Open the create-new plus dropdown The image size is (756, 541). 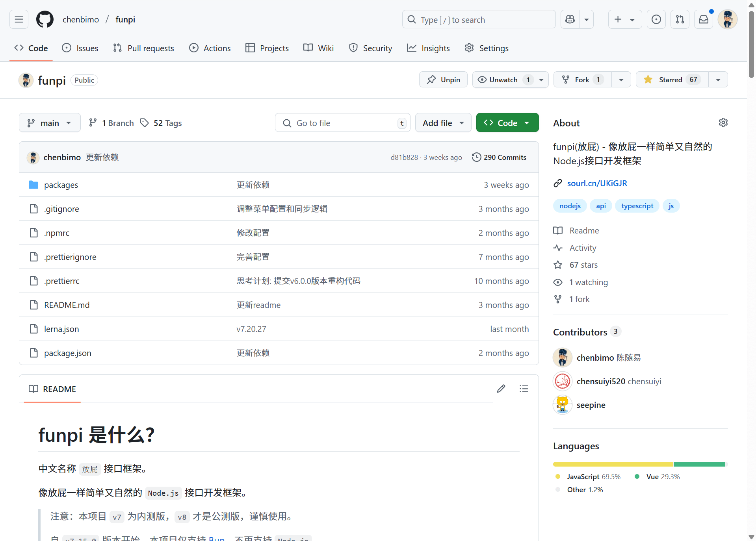625,19
